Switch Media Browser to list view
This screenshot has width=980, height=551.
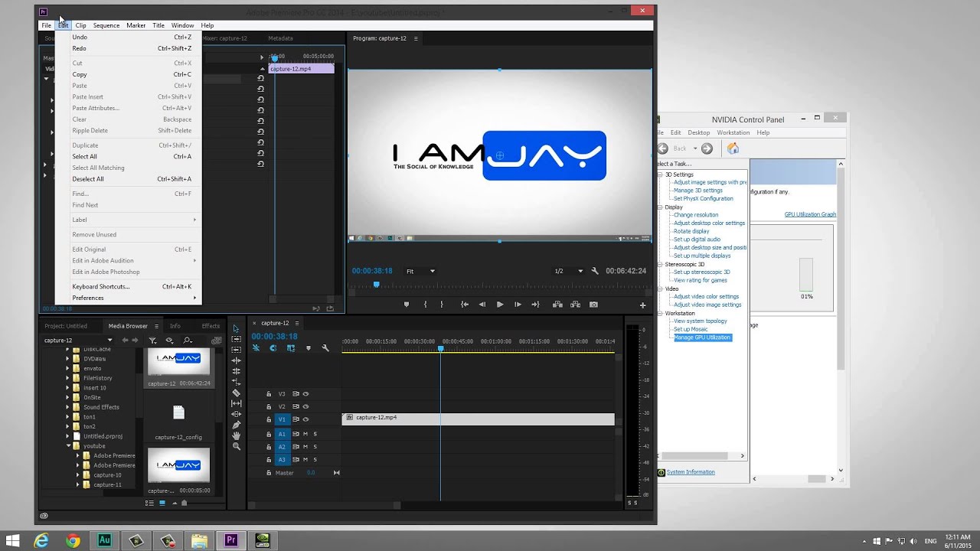tap(149, 503)
